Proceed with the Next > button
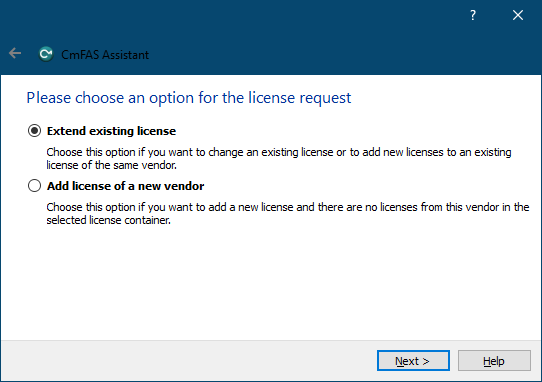542x382 pixels. [413, 361]
